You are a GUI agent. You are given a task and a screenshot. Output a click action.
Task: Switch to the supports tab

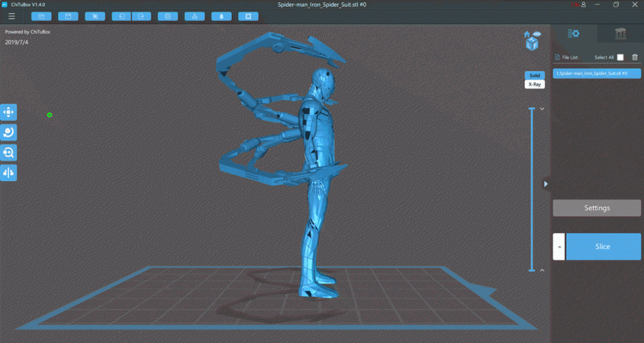tap(620, 34)
